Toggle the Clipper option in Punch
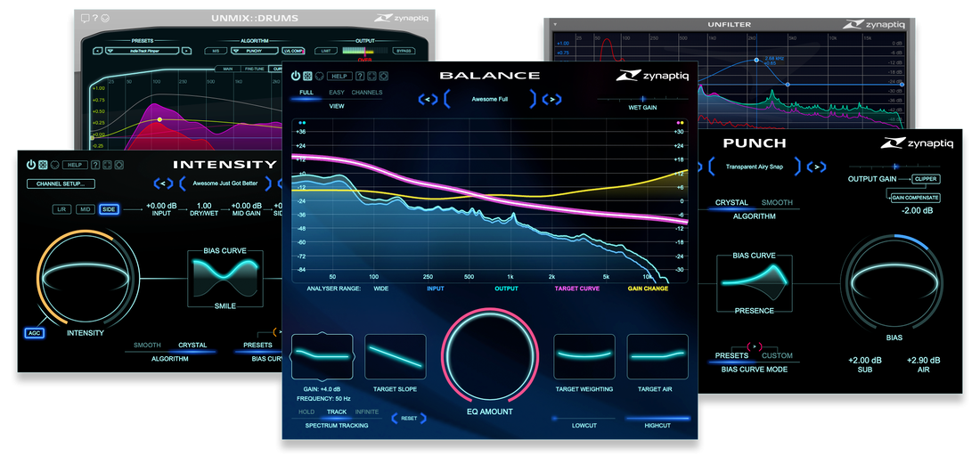Viewport: 980px width, 464px height. click(x=926, y=179)
